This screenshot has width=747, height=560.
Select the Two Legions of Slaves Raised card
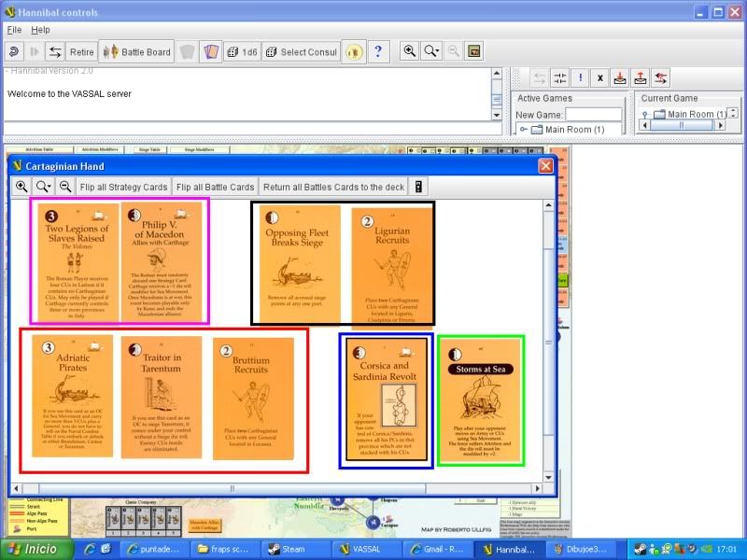(78, 262)
